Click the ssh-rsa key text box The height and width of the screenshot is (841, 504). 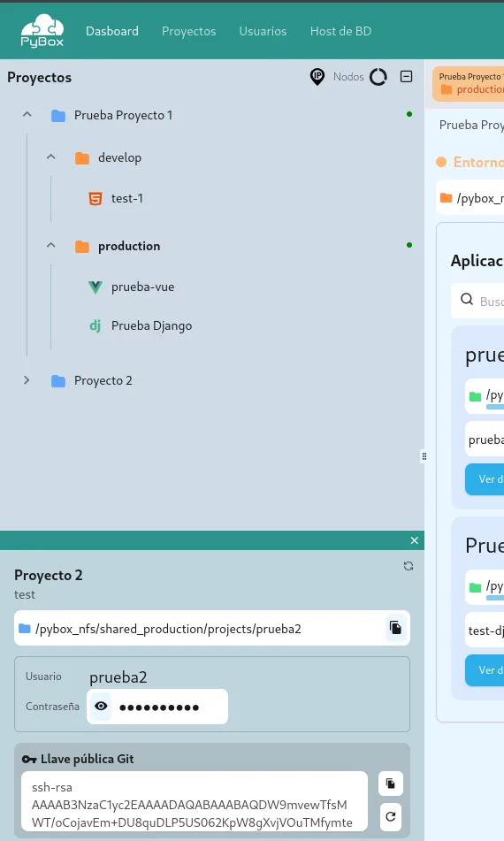pos(195,802)
